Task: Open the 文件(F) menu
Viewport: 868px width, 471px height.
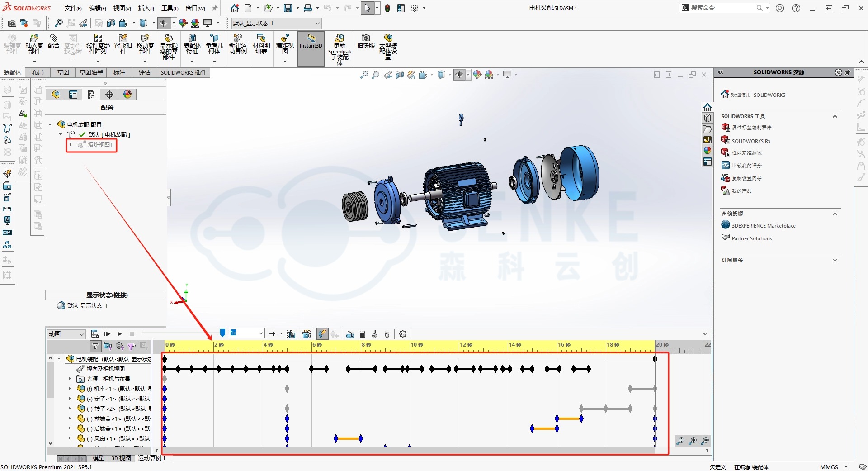Action: pos(73,8)
